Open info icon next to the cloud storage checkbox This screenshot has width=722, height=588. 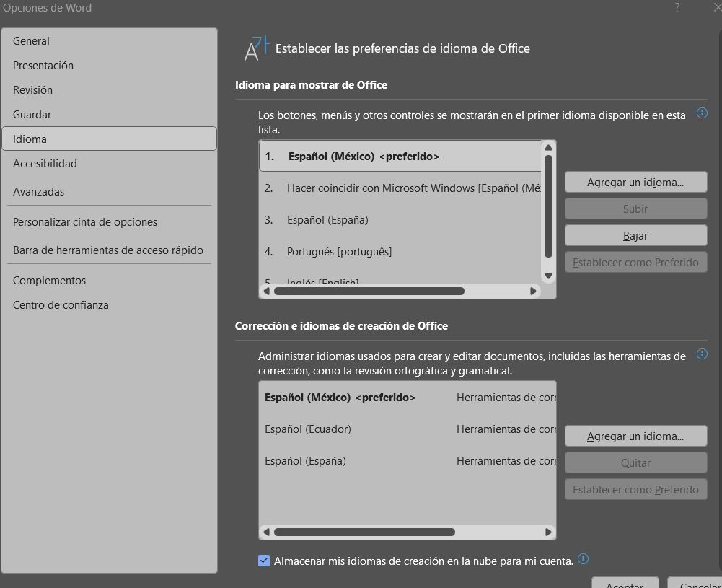click(583, 559)
